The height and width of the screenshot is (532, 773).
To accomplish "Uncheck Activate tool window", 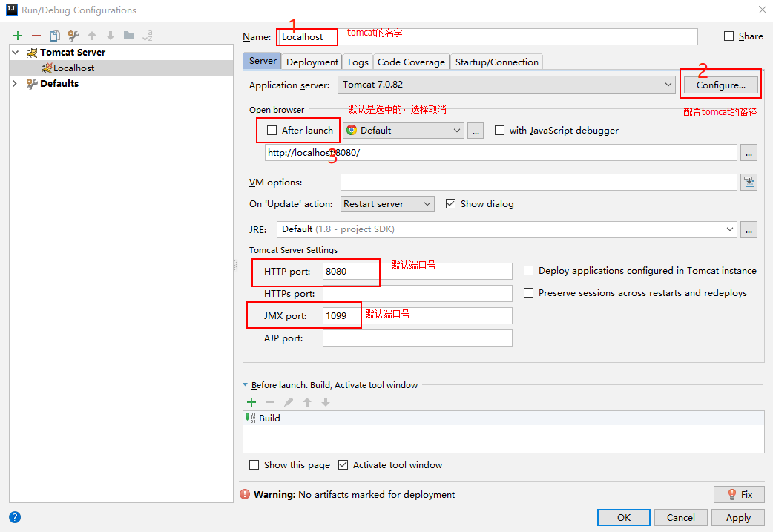I will pos(343,465).
